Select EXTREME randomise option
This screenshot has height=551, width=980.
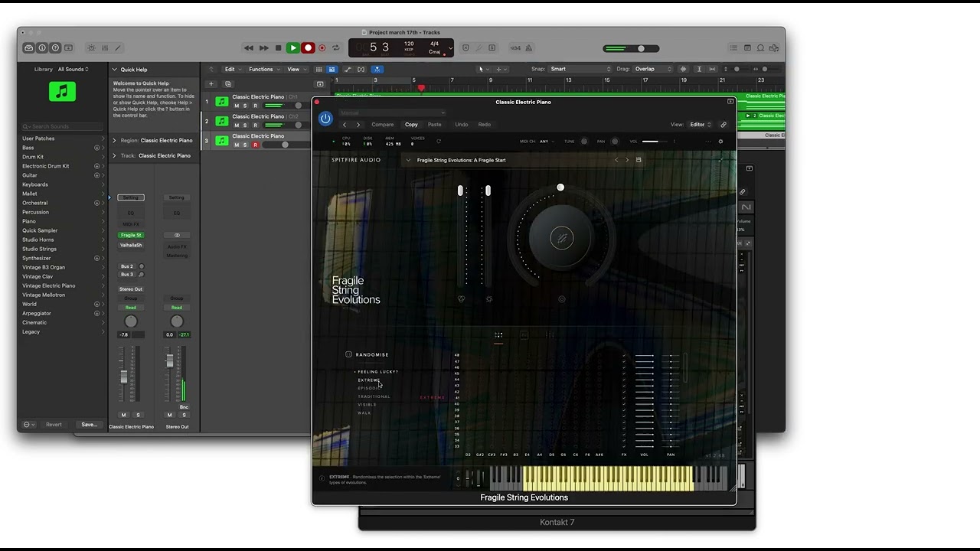(369, 380)
